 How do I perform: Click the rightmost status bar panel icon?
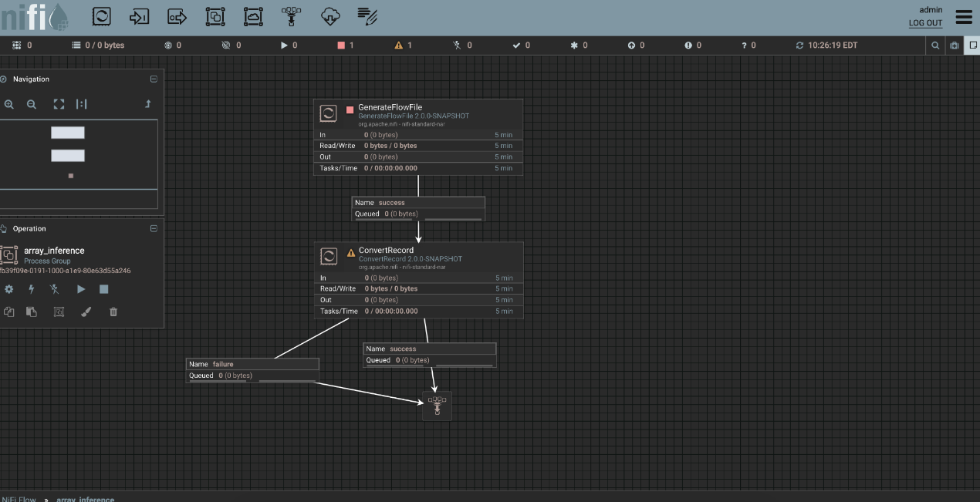(x=972, y=45)
